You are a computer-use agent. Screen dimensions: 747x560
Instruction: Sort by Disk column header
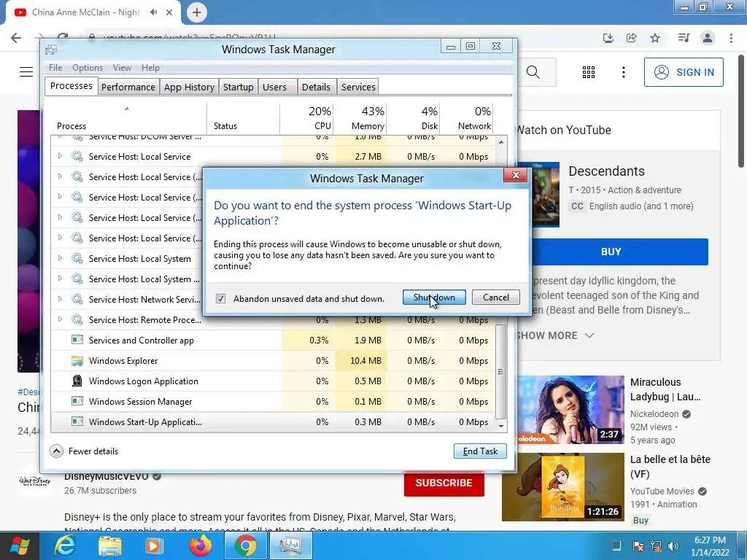(x=413, y=119)
